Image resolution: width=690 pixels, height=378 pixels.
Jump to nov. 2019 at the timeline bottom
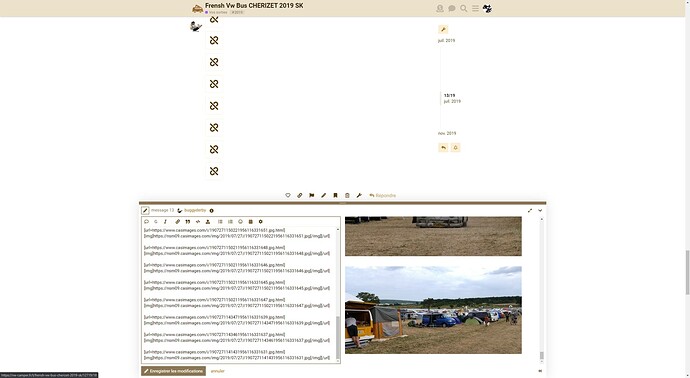447,133
